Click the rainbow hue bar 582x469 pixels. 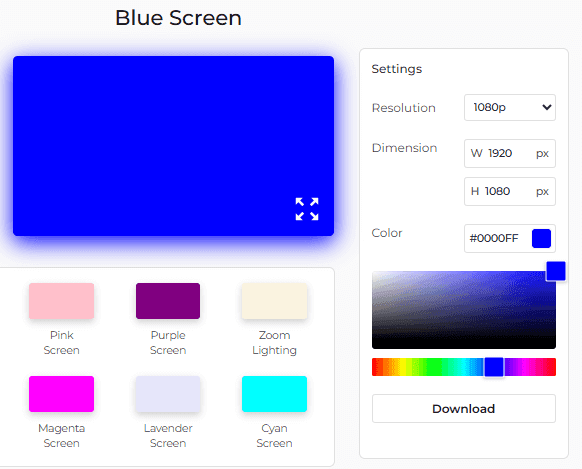click(464, 367)
